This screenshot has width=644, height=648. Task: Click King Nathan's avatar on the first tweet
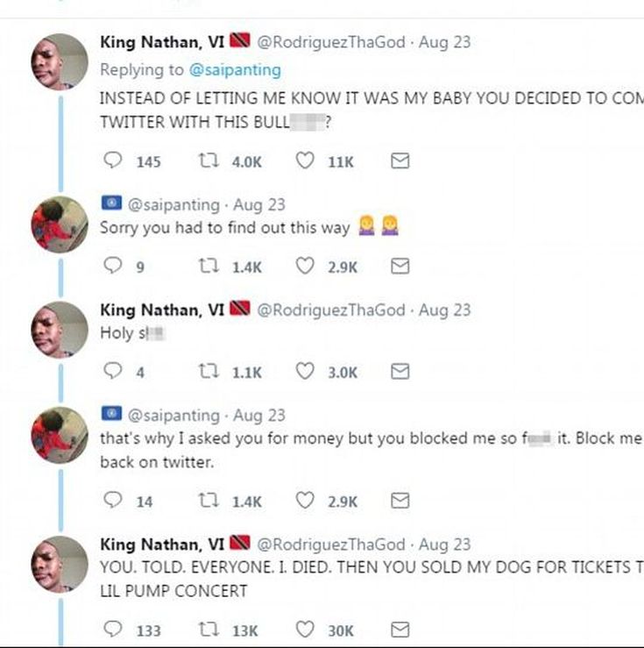[59, 61]
